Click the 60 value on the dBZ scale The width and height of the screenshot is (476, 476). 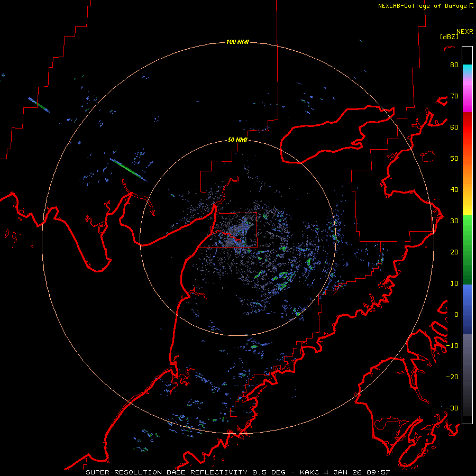pyautogui.click(x=454, y=127)
